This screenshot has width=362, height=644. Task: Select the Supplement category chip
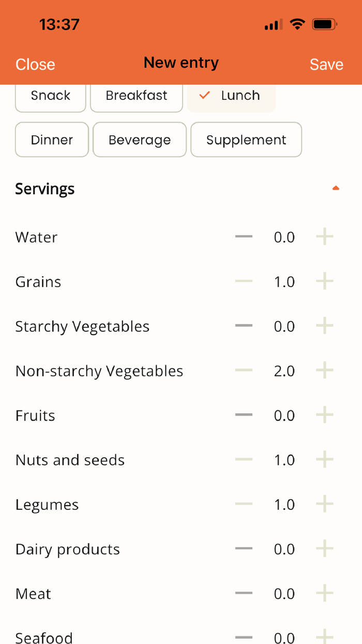[246, 139]
